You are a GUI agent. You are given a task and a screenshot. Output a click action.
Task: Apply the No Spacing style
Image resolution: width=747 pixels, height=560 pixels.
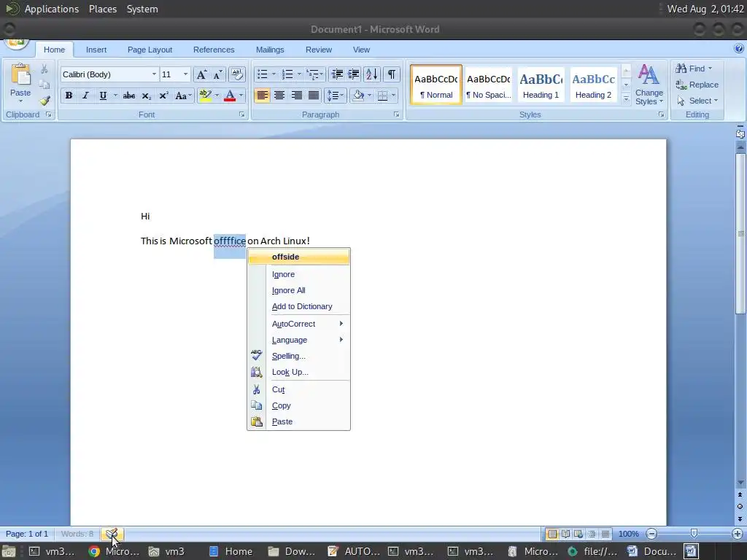(488, 85)
